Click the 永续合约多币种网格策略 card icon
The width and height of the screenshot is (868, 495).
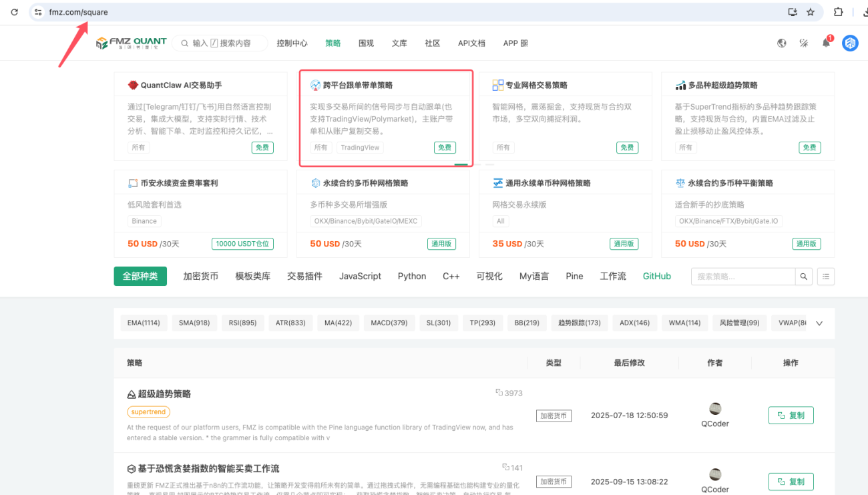point(315,183)
